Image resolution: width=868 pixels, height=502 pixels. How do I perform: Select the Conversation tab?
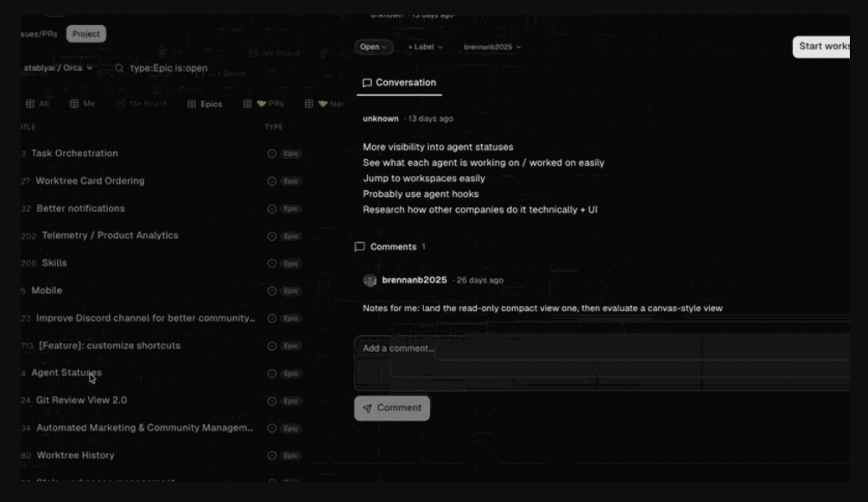click(399, 83)
